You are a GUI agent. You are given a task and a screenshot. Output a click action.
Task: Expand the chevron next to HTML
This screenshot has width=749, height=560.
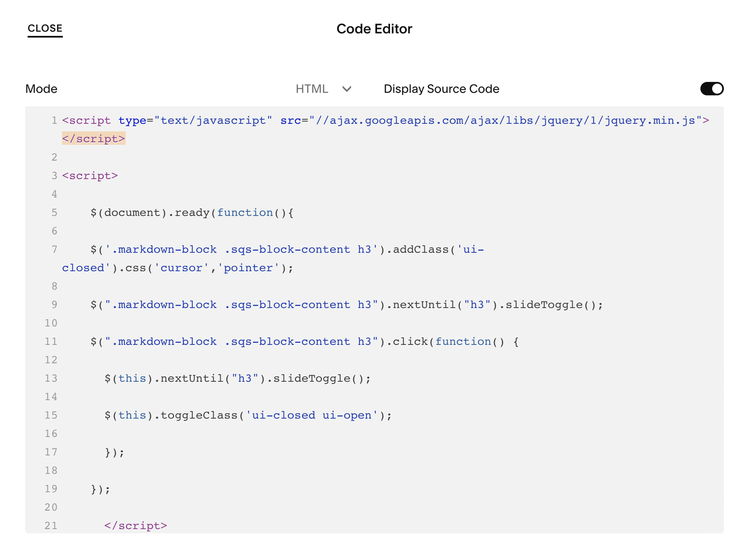click(347, 89)
